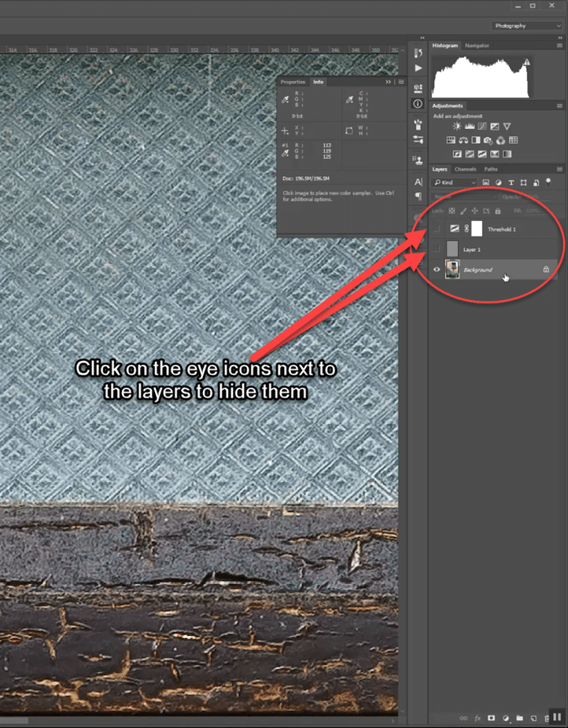Open the Brush settings dock icon
Viewport: 568px width, 728px height.
click(418, 139)
